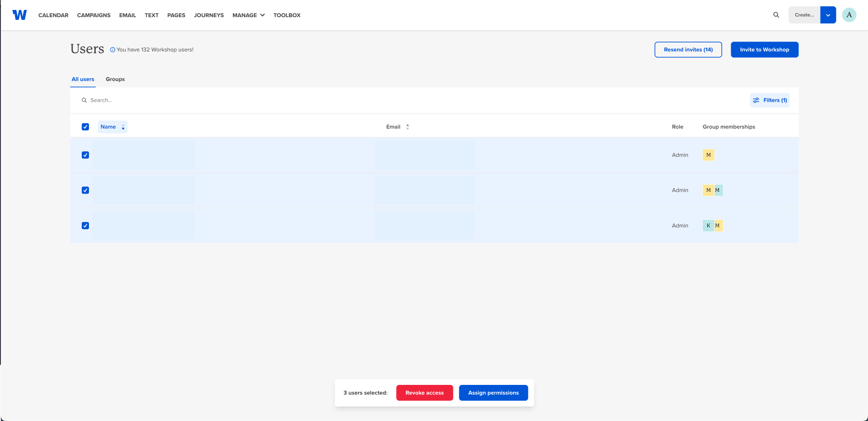
Task: Click the blue W logo icon
Action: pos(19,15)
